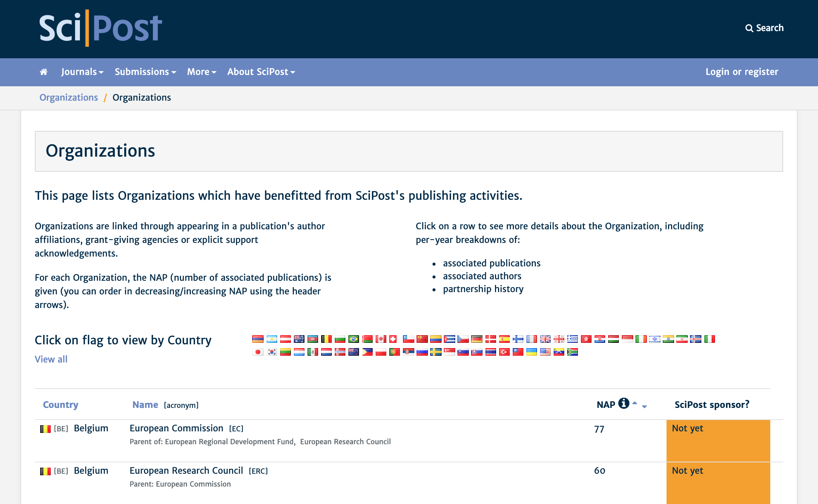818x504 pixels.
Task: Click 'Parent of: European Regional Development Fund' text
Action: pos(212,442)
